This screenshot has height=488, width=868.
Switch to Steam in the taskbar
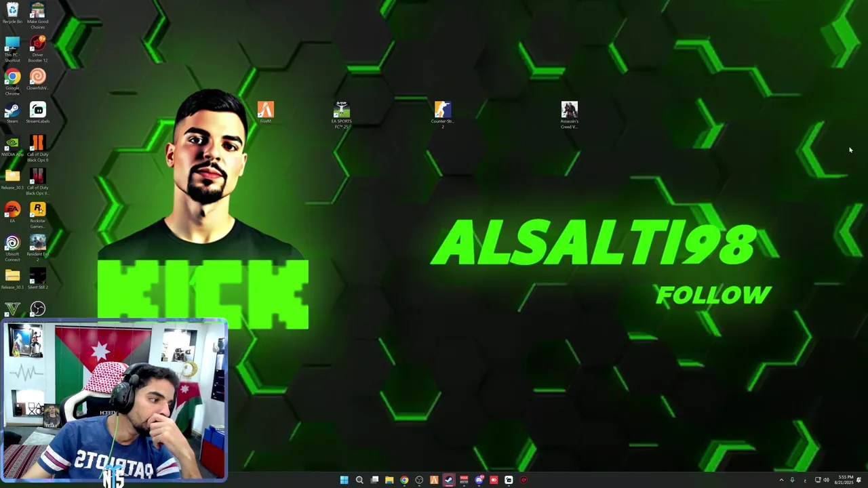click(449, 480)
